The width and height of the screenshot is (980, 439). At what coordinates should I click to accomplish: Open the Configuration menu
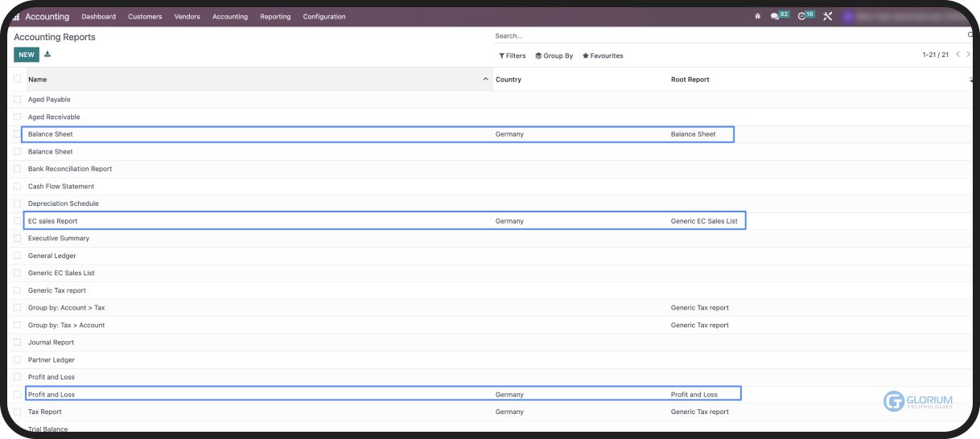pos(324,17)
